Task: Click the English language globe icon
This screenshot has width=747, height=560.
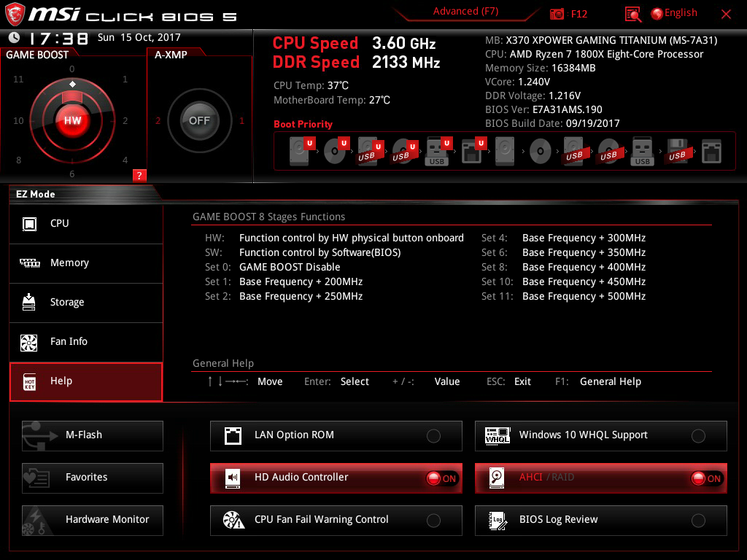Action: click(x=657, y=14)
